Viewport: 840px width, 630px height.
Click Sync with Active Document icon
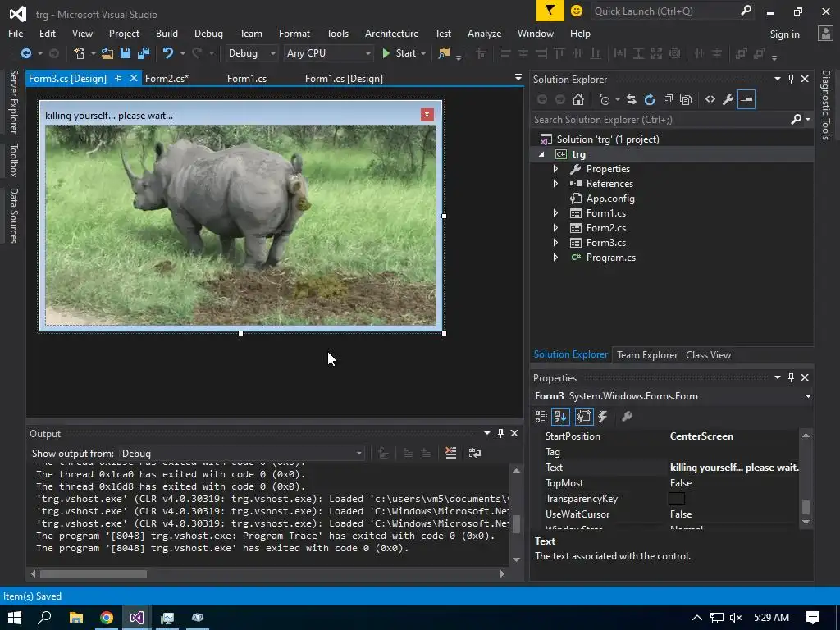(632, 99)
